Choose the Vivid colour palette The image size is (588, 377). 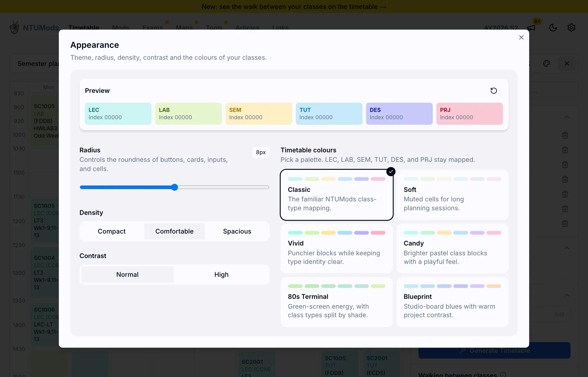337,248
